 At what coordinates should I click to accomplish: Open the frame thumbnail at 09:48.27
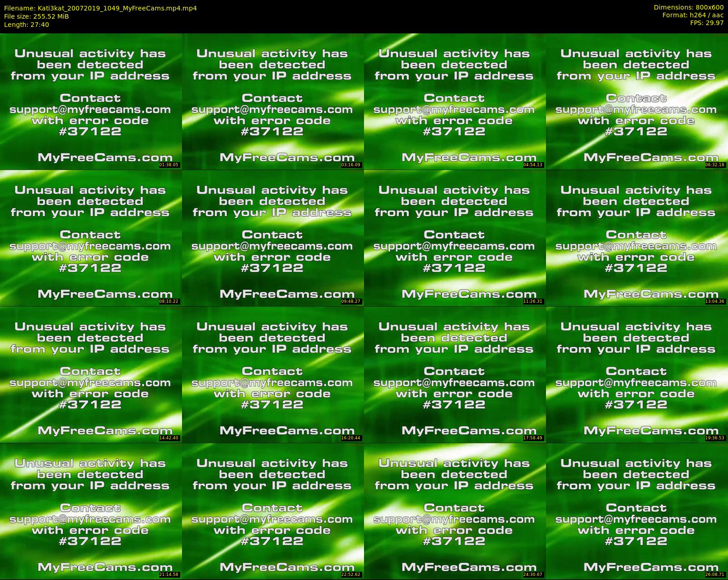(x=273, y=238)
